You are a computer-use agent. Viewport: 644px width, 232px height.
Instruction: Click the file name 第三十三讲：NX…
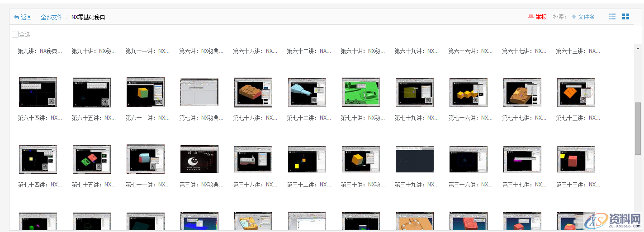click(578, 185)
